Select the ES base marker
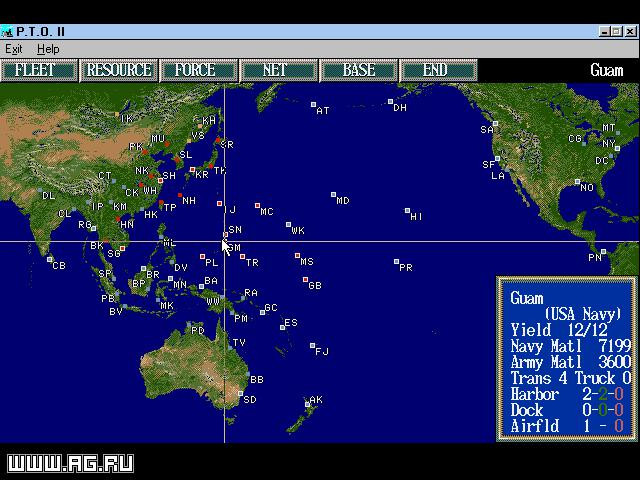Image resolution: width=640 pixels, height=480 pixels. (282, 327)
